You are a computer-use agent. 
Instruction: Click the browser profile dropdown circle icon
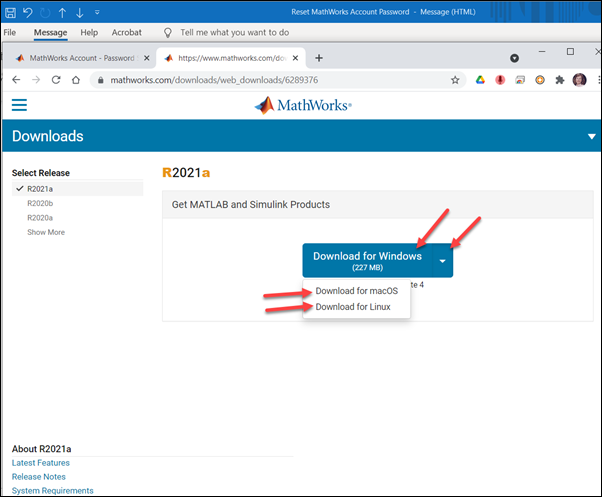click(514, 58)
